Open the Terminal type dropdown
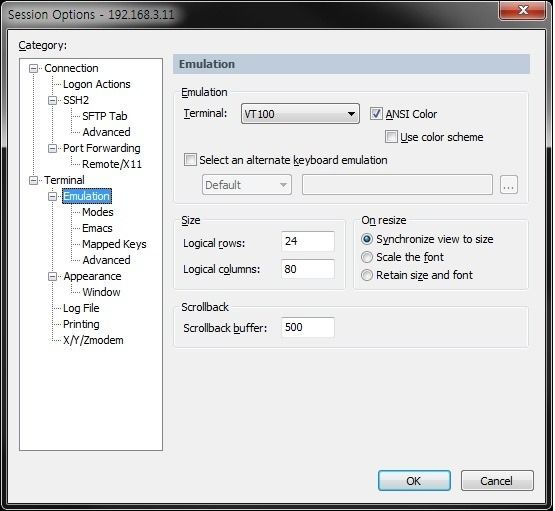Screen dimensions: 555x511 [x=300, y=114]
